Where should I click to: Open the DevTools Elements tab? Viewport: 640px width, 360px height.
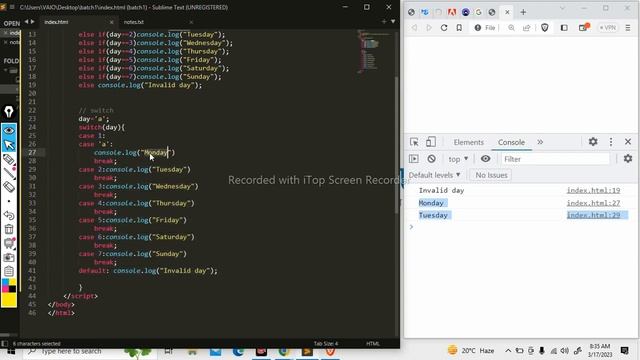469,142
